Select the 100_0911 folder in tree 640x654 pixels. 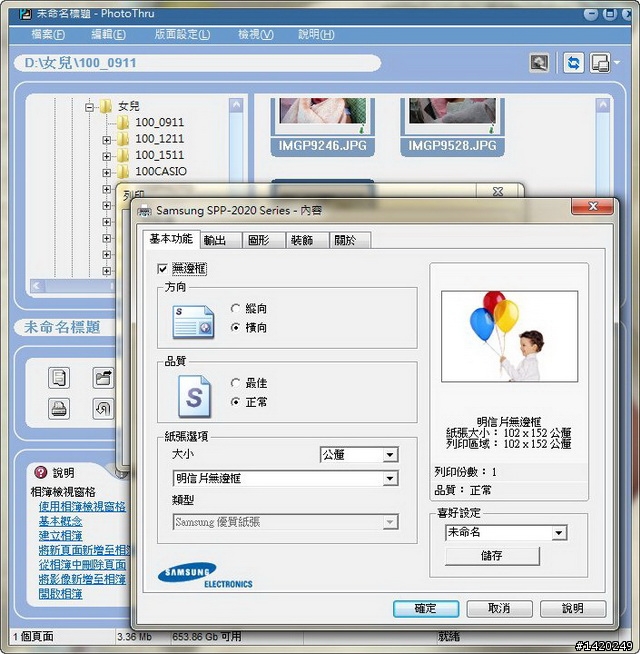click(159, 123)
